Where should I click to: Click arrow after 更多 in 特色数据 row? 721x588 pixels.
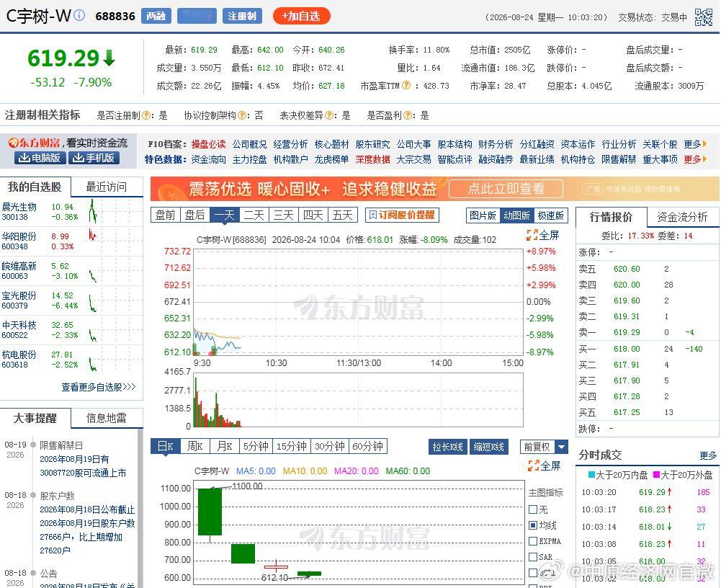point(704,159)
